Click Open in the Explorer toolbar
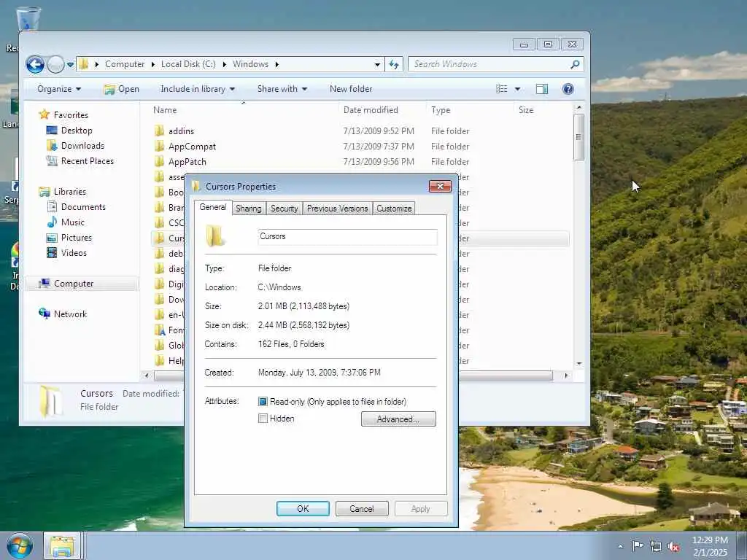This screenshot has width=747, height=560. click(122, 89)
